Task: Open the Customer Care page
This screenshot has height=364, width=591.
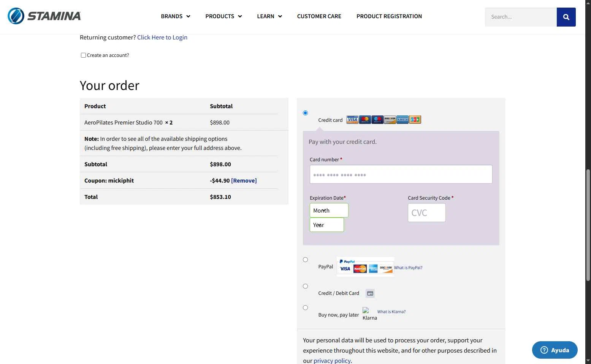Action: (x=319, y=16)
